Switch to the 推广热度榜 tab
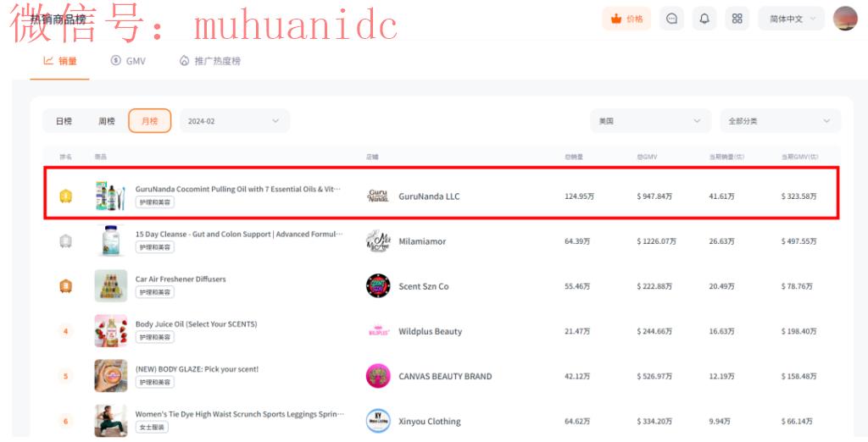The image size is (868, 442). pyautogui.click(x=210, y=61)
